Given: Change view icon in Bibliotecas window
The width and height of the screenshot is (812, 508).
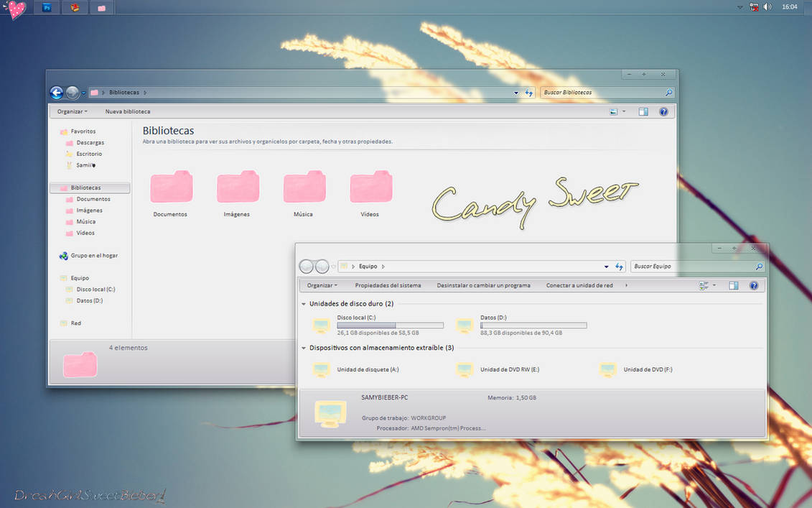Looking at the screenshot, I should tap(614, 111).
